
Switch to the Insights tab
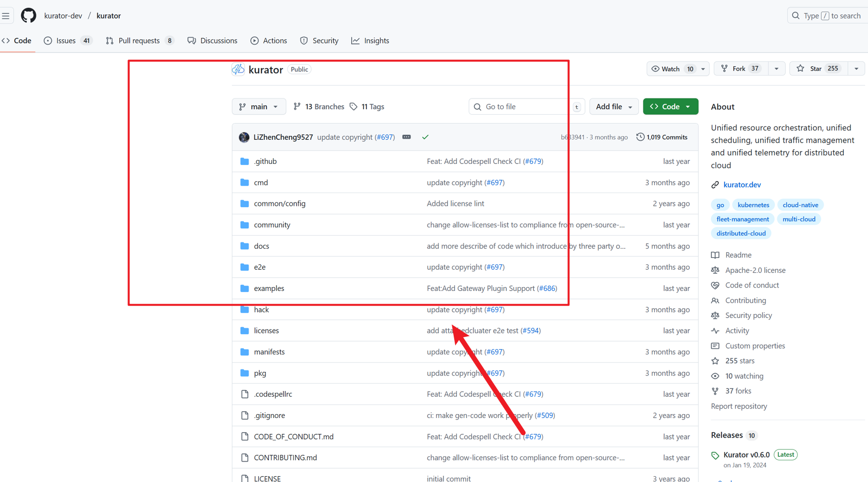[x=370, y=41]
